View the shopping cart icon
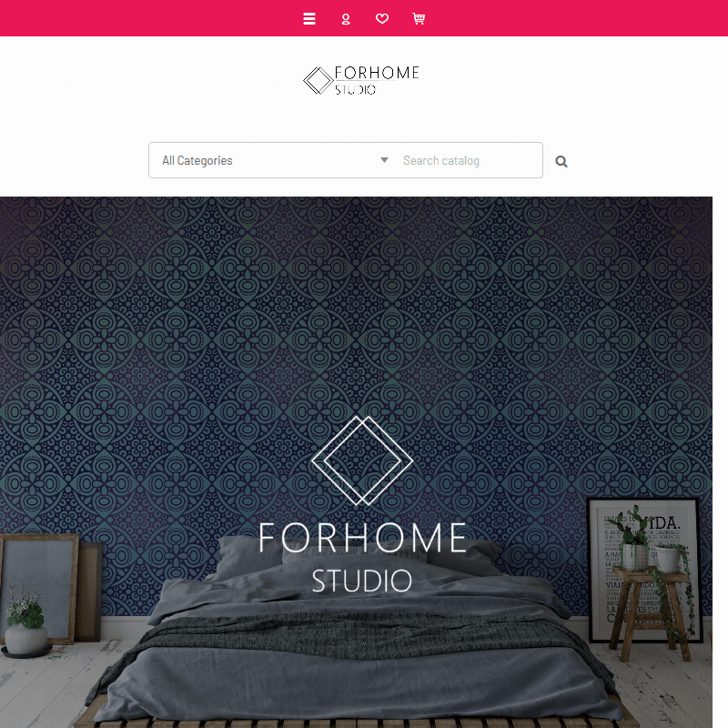The image size is (728, 728). click(x=419, y=18)
